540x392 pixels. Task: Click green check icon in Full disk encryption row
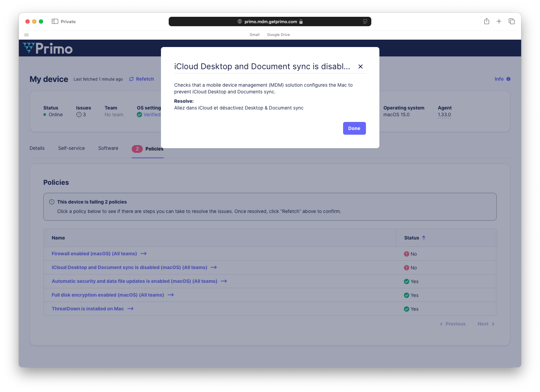click(x=407, y=295)
